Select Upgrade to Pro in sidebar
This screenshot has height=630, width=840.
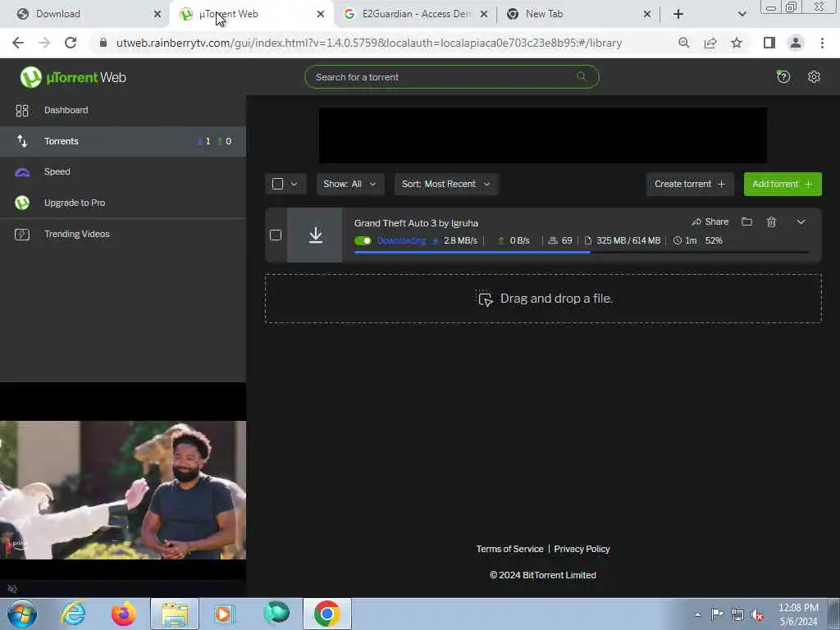pos(123,203)
